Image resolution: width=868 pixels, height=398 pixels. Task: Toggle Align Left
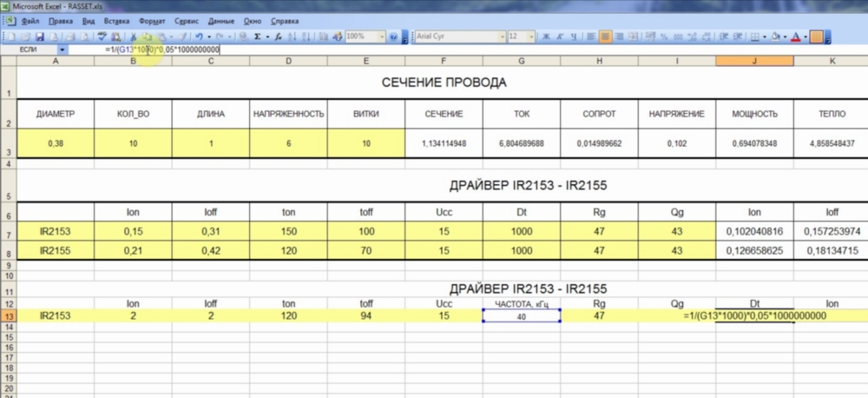point(591,36)
